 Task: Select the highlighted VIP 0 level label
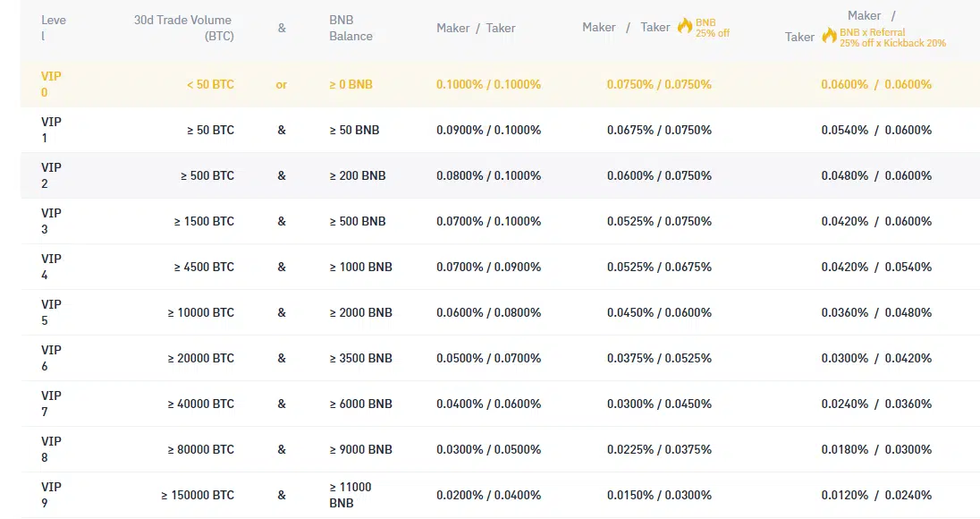(51, 84)
